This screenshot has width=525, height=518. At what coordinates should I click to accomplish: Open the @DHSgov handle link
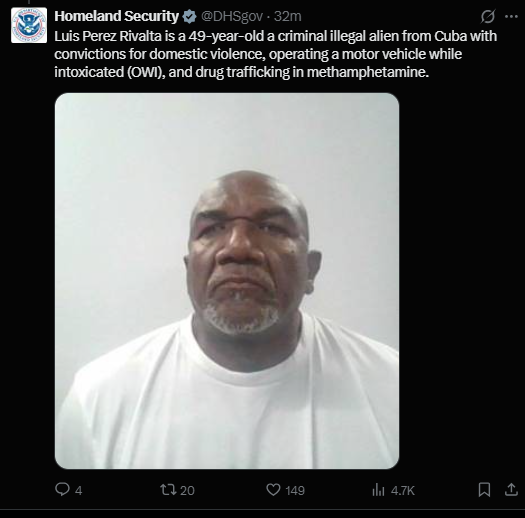click(232, 16)
